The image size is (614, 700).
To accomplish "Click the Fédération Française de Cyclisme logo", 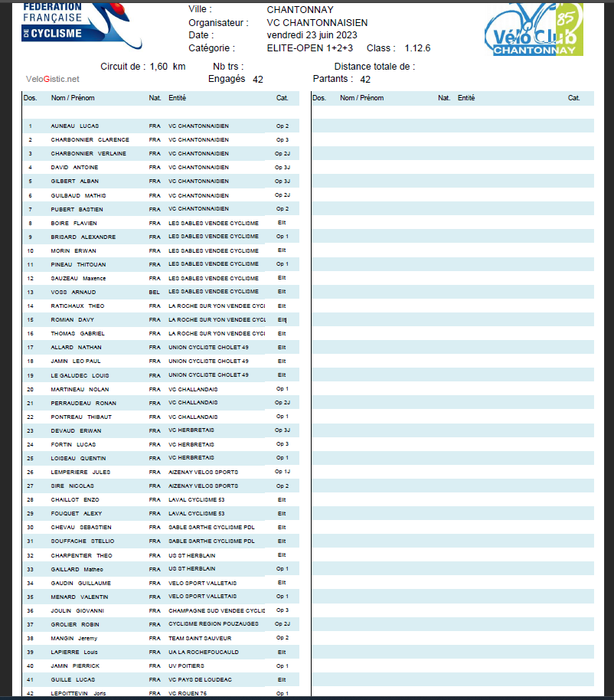I will point(82,26).
